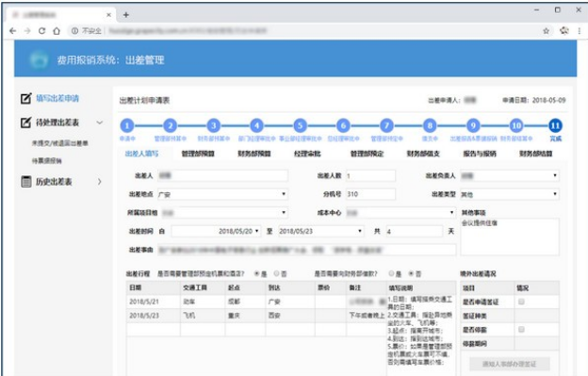The height and width of the screenshot is (376, 588).
Task: Choose 是 for booking tickets and hotel
Action: (257, 273)
